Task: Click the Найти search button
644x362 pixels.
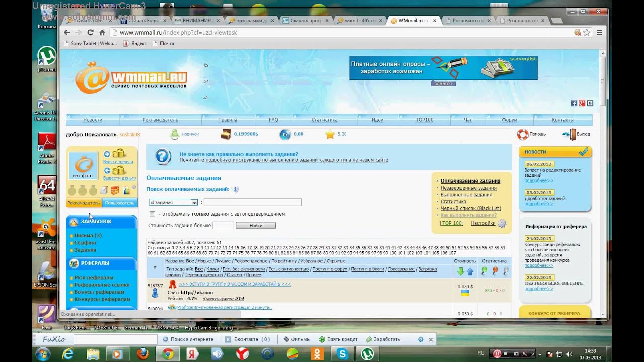Action: click(x=256, y=226)
